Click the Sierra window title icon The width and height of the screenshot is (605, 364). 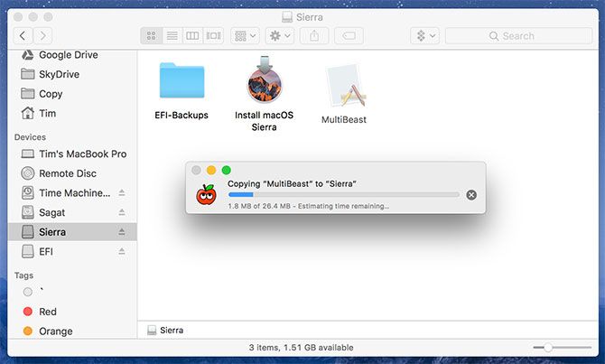287,17
